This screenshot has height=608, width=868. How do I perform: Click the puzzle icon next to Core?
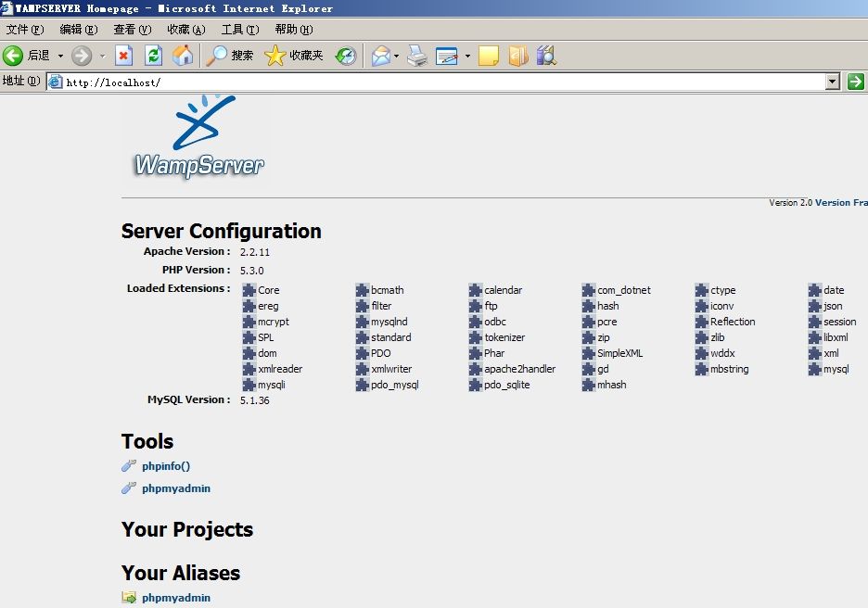[x=249, y=290]
